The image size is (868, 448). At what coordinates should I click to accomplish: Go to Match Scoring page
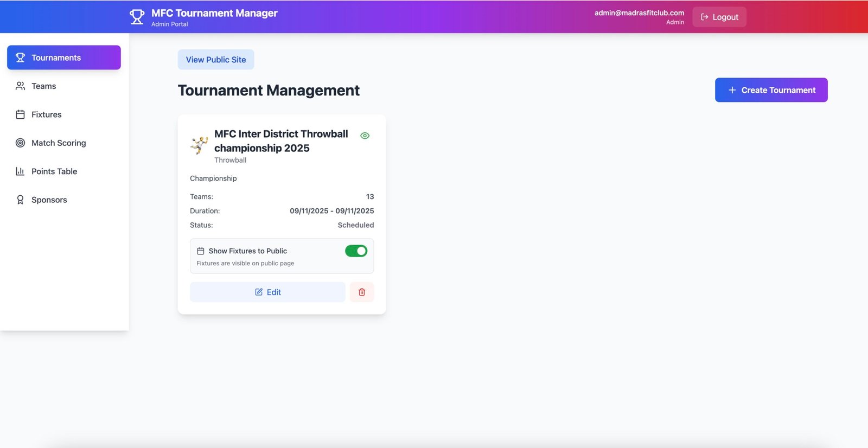59,143
